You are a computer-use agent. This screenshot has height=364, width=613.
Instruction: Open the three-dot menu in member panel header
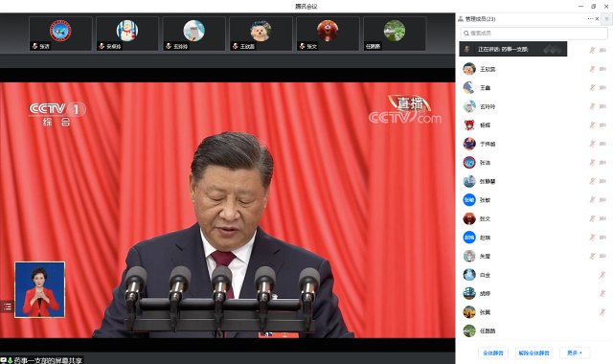[x=590, y=19]
